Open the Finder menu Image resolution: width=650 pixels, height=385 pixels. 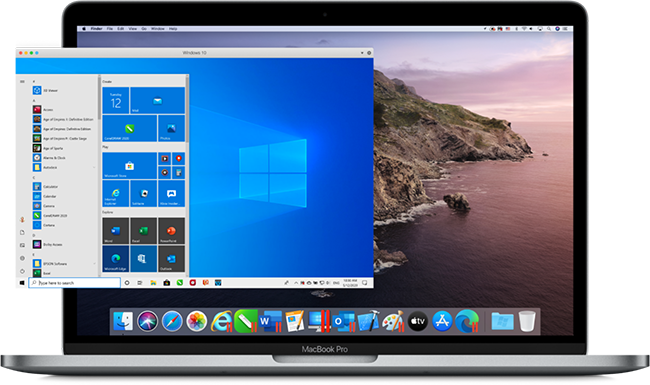coord(97,29)
